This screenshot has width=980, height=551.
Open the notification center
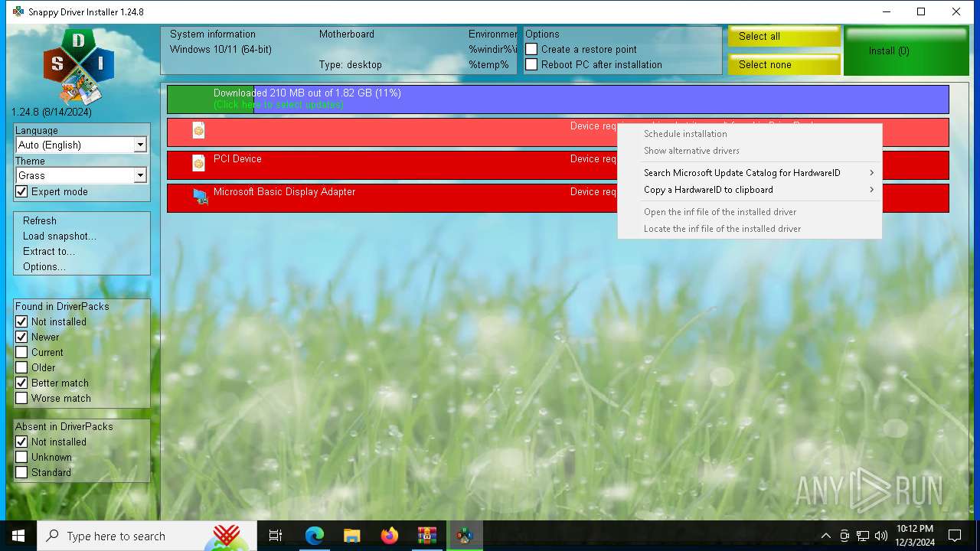pyautogui.click(x=955, y=536)
